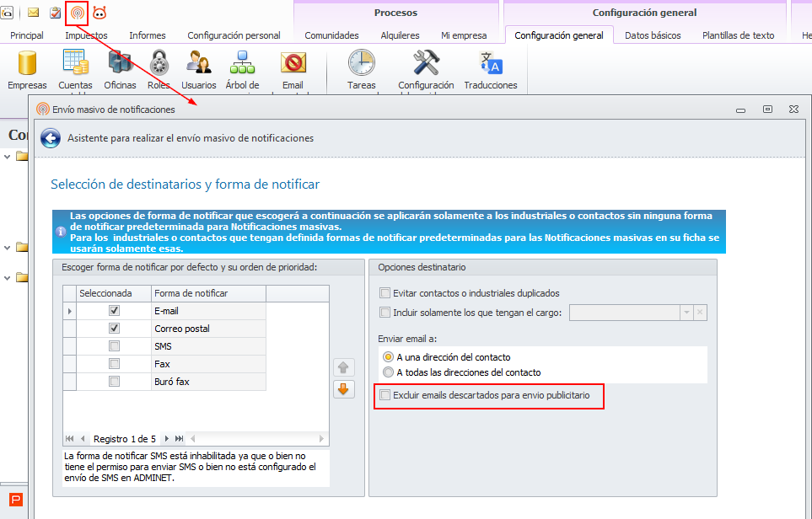Switch to the Impuestos tab
The width and height of the screenshot is (812, 519).
point(87,35)
